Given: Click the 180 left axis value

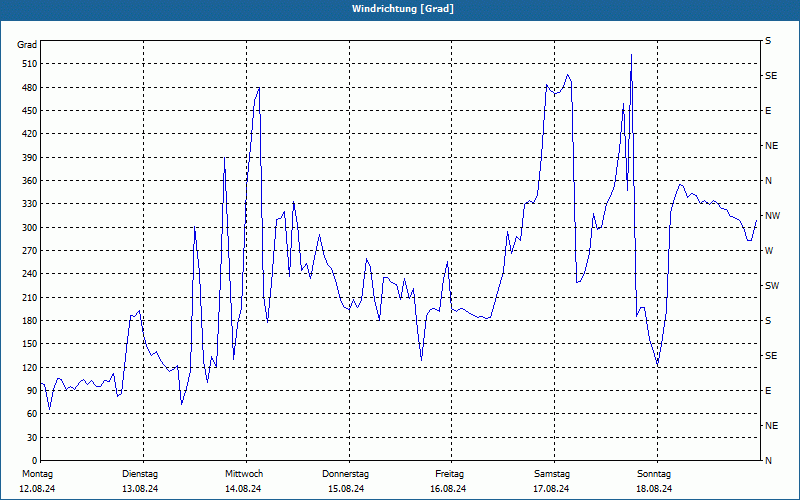Looking at the screenshot, I should pos(30,321).
